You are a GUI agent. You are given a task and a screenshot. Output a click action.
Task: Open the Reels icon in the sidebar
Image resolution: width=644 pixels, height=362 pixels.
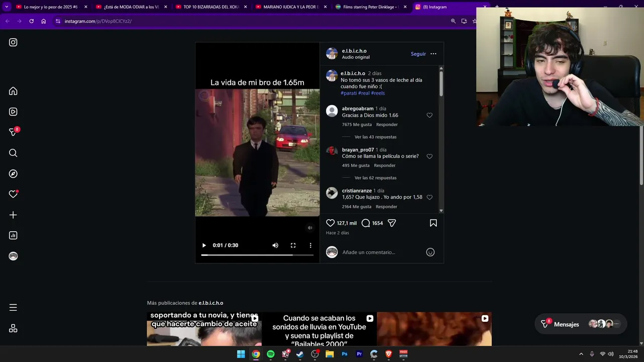click(13, 112)
